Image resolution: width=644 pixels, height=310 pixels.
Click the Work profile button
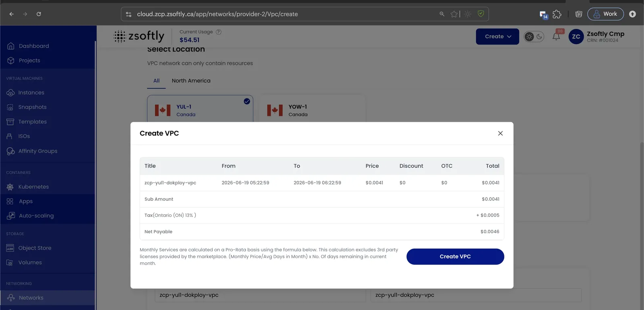pyautogui.click(x=605, y=14)
